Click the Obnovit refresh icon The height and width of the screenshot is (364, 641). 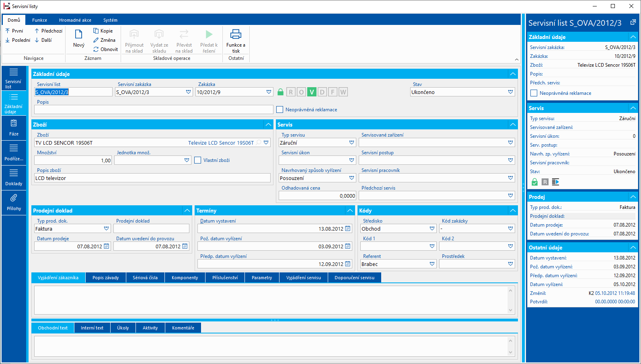[96, 49]
